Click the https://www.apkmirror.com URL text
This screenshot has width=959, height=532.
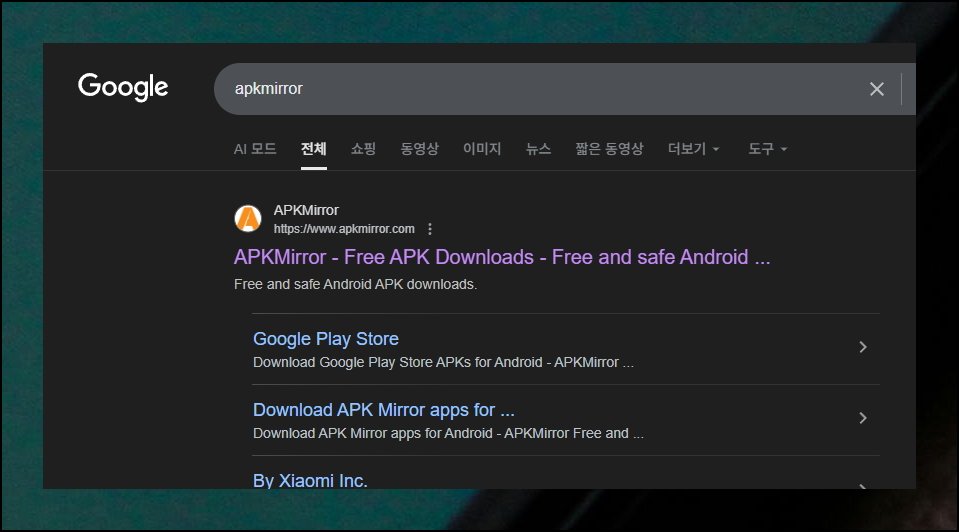pos(344,229)
